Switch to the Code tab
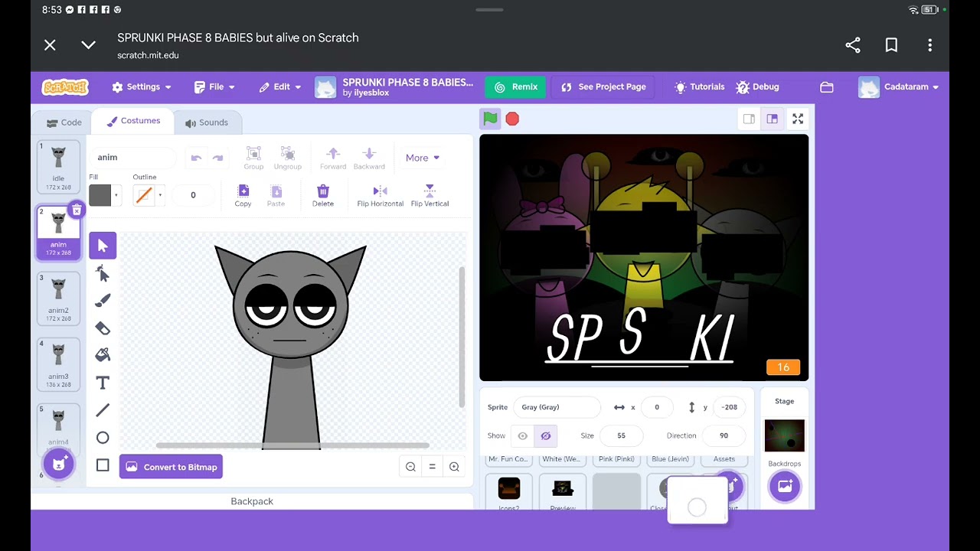 64,122
